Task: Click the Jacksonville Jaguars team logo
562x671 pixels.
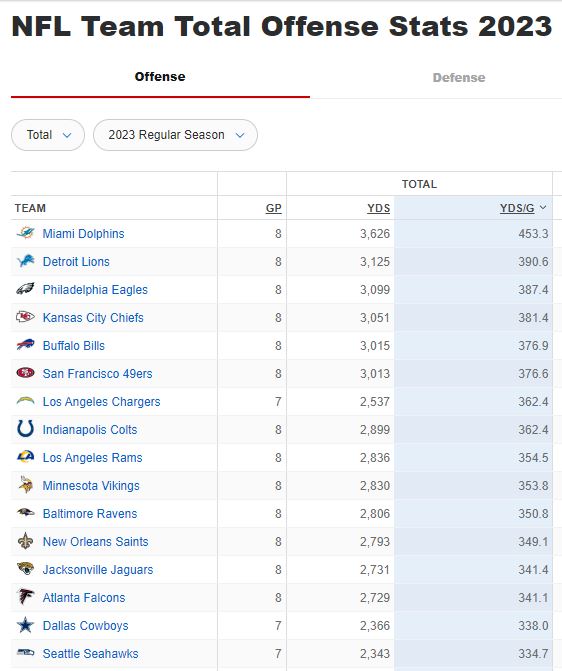Action: 25,569
